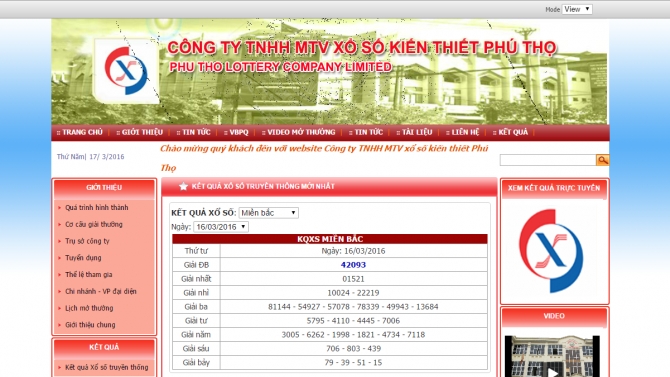Click the second prize row 10024 - 22219
Image resolution: width=670 pixels, height=377 pixels.
(353, 293)
